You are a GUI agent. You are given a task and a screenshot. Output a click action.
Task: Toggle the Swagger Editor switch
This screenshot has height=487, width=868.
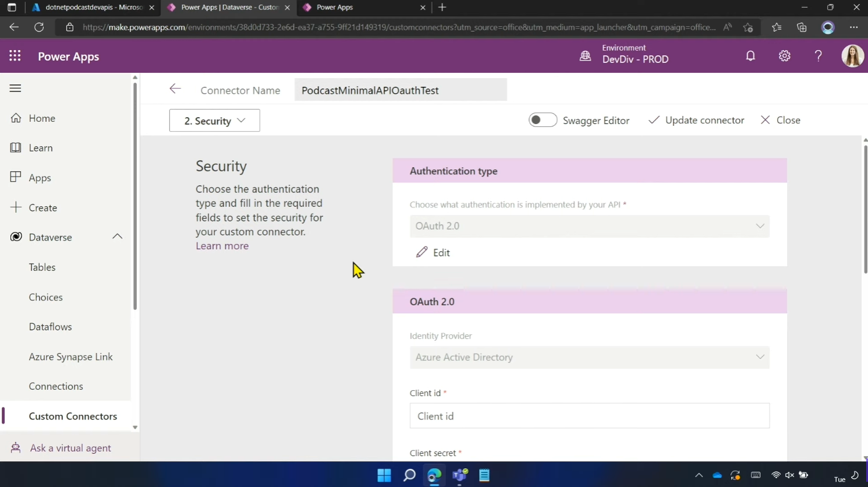[x=543, y=120]
